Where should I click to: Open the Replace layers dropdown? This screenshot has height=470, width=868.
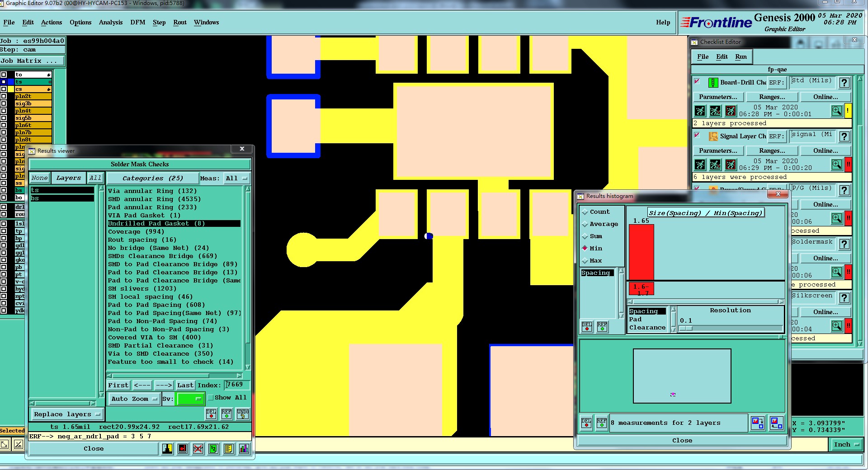pos(67,414)
